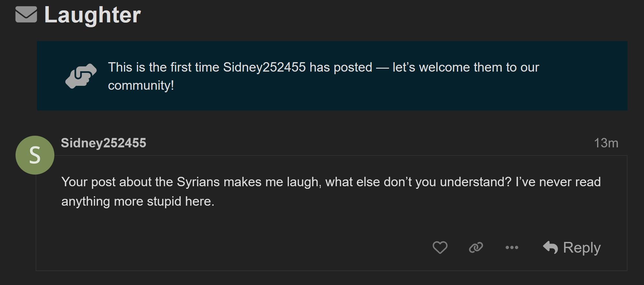Click the word 'community!' in the notice

[x=141, y=85]
